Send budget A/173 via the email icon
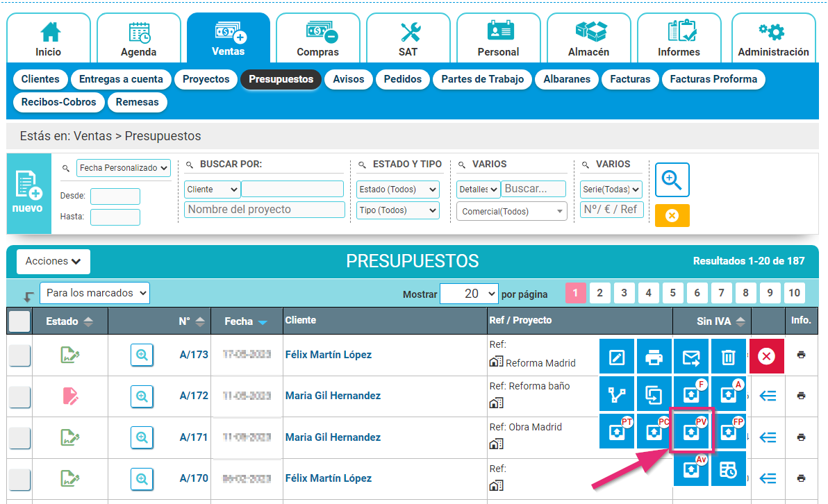828x504 pixels. click(x=691, y=355)
